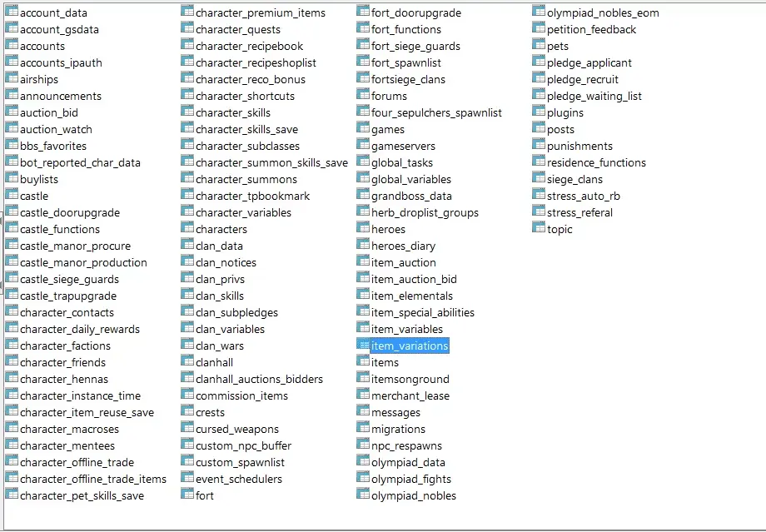Image resolution: width=766 pixels, height=532 pixels.
Task: Select the character_friends table name
Action: tap(63, 362)
